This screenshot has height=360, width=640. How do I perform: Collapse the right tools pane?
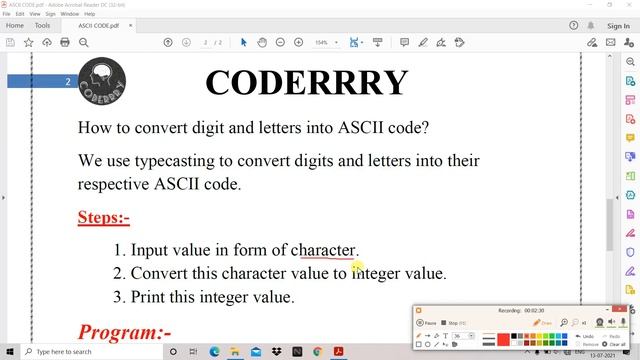tap(617, 198)
